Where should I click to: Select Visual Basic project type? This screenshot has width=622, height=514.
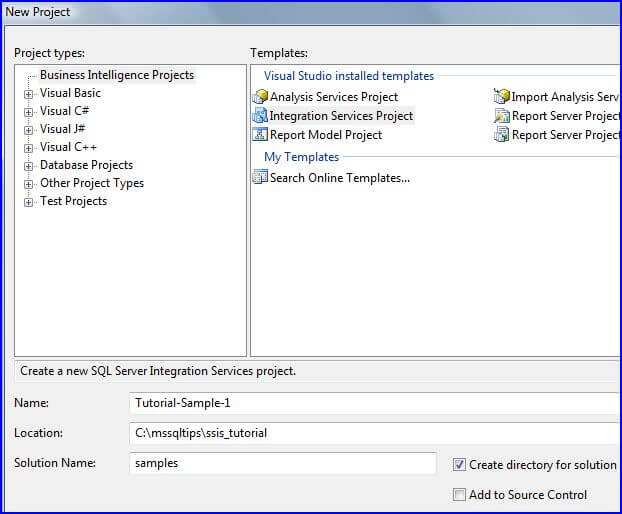tap(70, 93)
